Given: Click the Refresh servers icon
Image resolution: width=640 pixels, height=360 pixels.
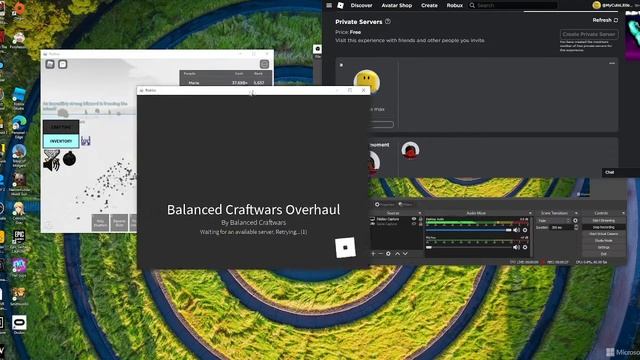Looking at the screenshot, I should tap(616, 20).
